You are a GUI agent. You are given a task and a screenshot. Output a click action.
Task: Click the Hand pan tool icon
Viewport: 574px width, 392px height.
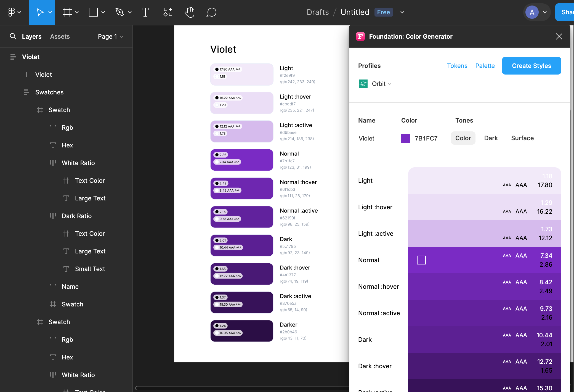click(189, 12)
